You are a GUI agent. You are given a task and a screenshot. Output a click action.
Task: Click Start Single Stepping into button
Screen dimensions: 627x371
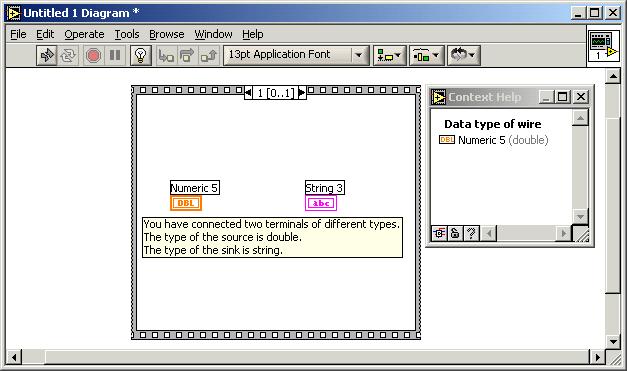tap(166, 55)
